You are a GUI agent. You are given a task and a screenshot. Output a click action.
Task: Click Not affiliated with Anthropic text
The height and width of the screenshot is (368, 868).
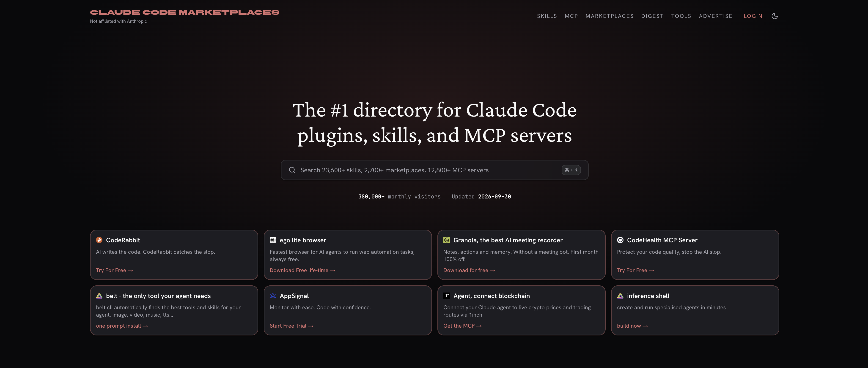point(118,21)
